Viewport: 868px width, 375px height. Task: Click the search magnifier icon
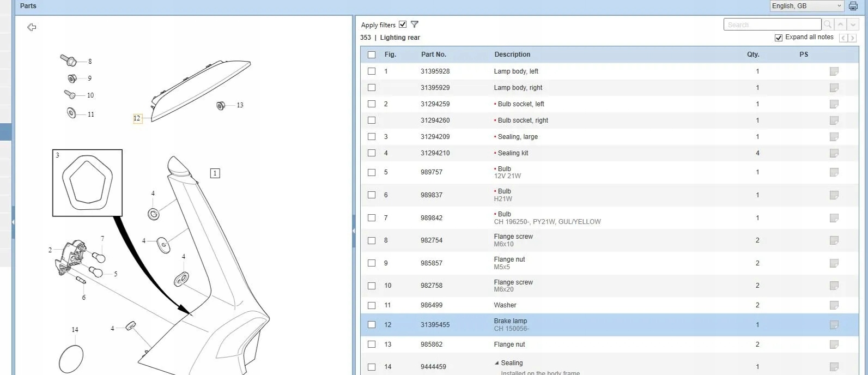(x=828, y=25)
